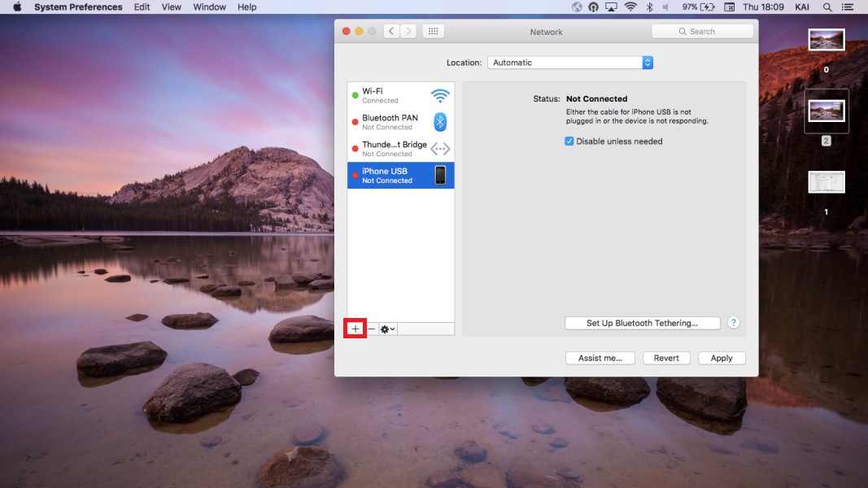
Task: Toggle the Disable unless needed checkbox
Action: click(x=569, y=142)
